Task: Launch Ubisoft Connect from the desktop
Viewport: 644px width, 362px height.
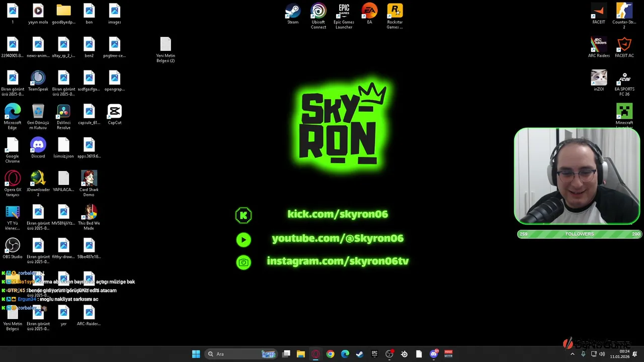Action: [318, 16]
